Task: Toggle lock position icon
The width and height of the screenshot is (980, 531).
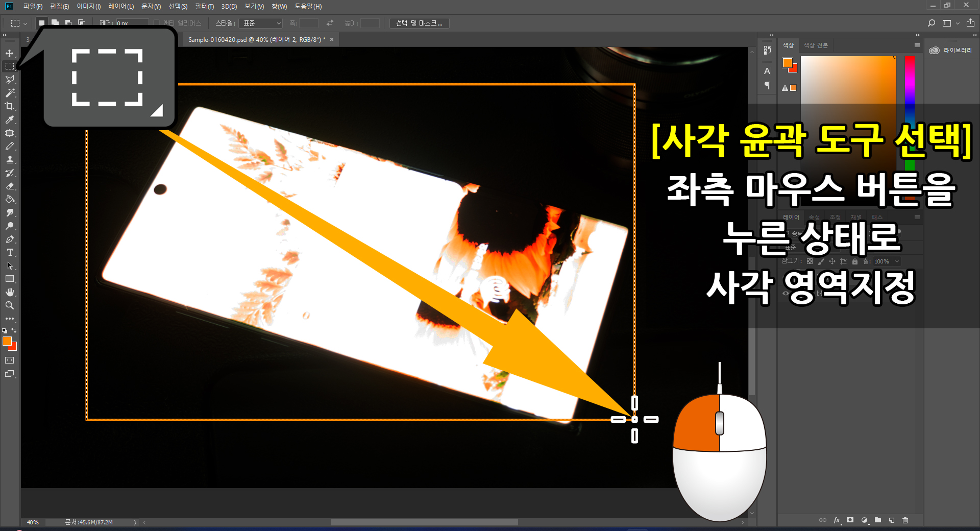Action: pos(832,261)
